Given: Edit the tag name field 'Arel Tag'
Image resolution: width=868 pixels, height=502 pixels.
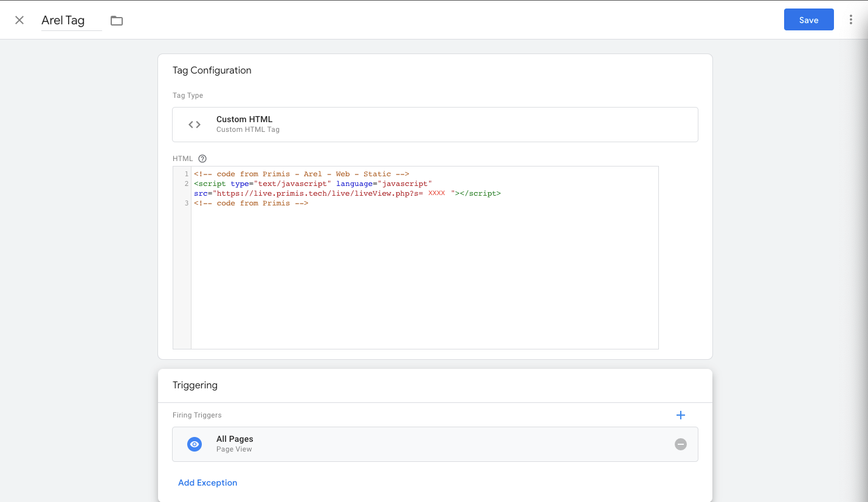Looking at the screenshot, I should click(x=71, y=20).
